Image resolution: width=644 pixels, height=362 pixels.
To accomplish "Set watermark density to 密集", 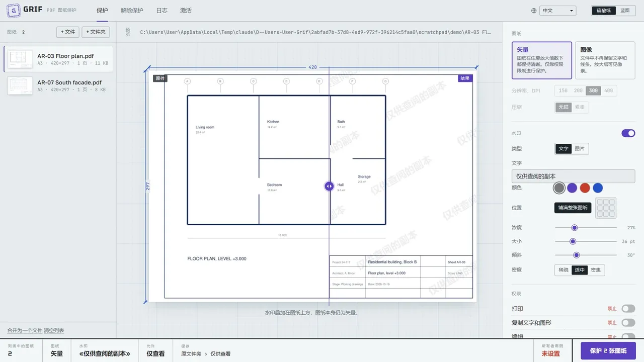I will [596, 270].
